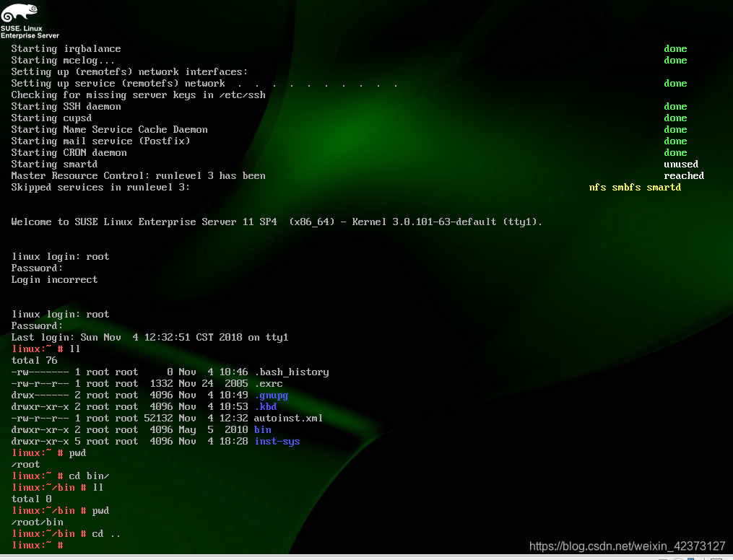The height and width of the screenshot is (560, 733).
Task: Click the 'cd bin/' command
Action: coord(89,476)
